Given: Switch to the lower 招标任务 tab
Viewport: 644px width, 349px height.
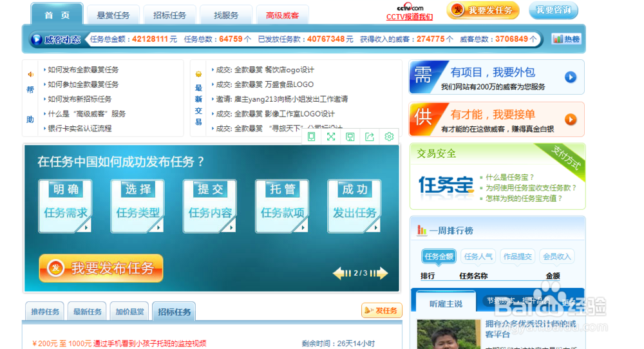Looking at the screenshot, I should pyautogui.click(x=174, y=312).
